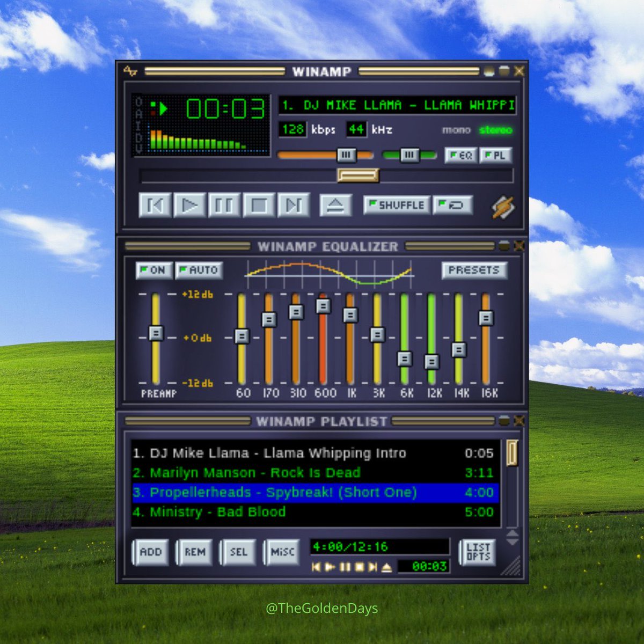Click the playlist 4:00/12:16 time display
The width and height of the screenshot is (644, 644).
pos(379,547)
